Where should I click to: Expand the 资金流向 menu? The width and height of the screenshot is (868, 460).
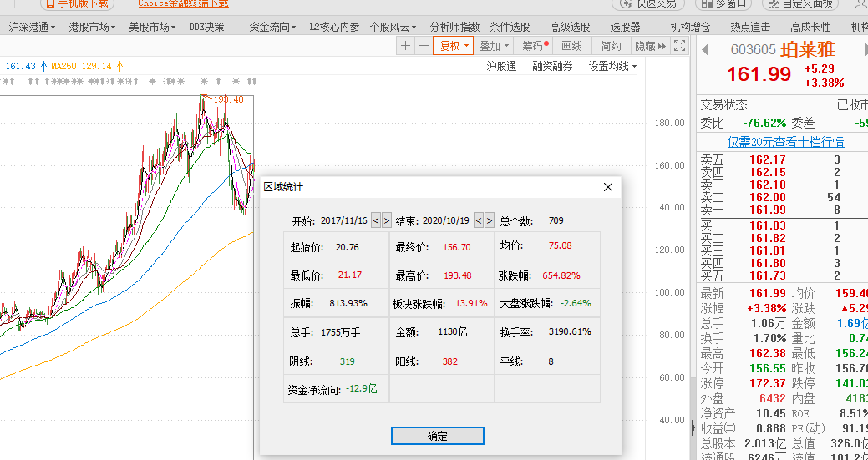pos(272,27)
